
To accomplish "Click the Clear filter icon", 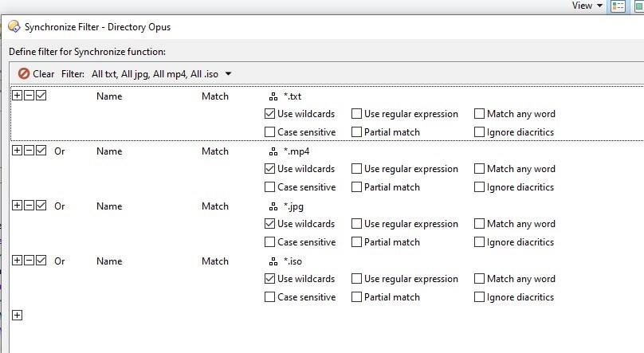I will click(x=24, y=74).
